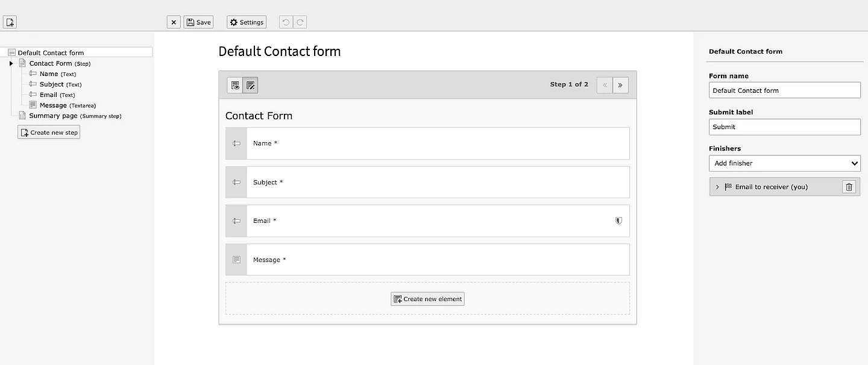The image size is (868, 365).
Task: Open the form Settings
Action: pyautogui.click(x=246, y=22)
